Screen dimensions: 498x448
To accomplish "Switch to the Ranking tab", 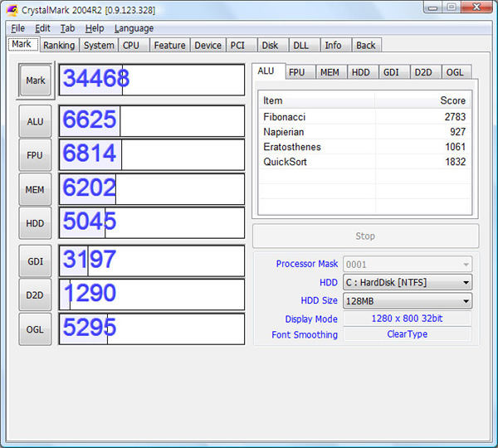I will (59, 46).
